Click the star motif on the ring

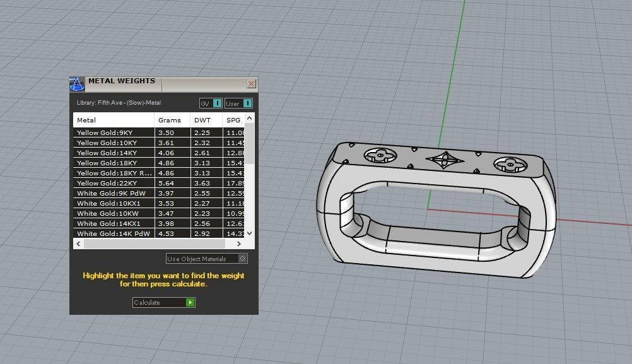point(445,160)
